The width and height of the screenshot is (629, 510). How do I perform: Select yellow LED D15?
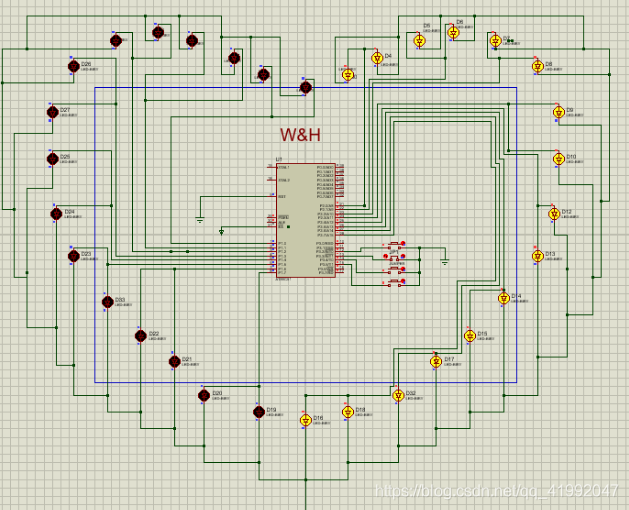coord(470,336)
